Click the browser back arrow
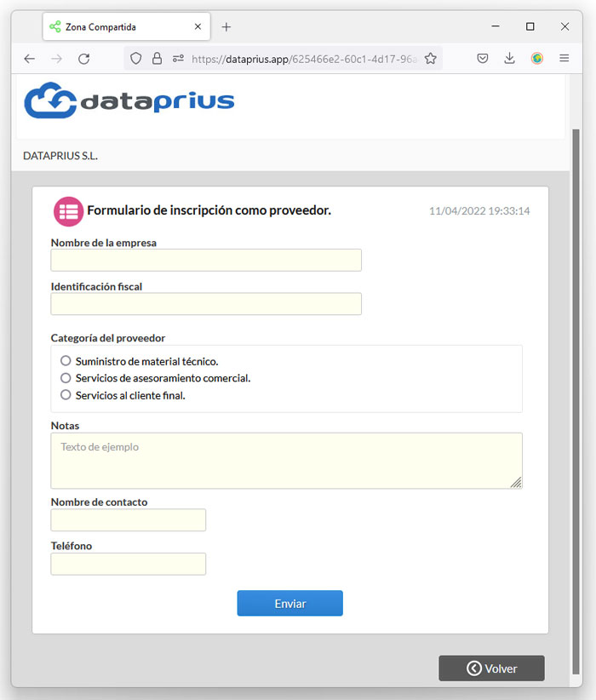The height and width of the screenshot is (700, 596). (30, 59)
